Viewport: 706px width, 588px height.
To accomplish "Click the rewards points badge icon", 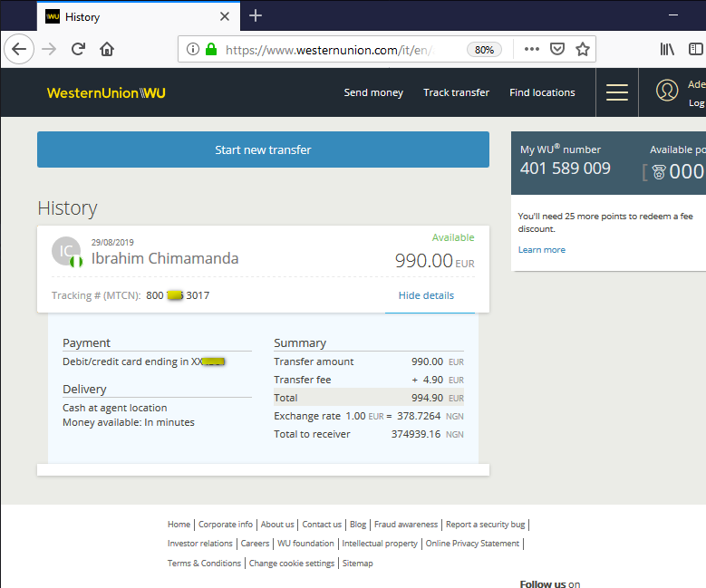I will [x=659, y=172].
